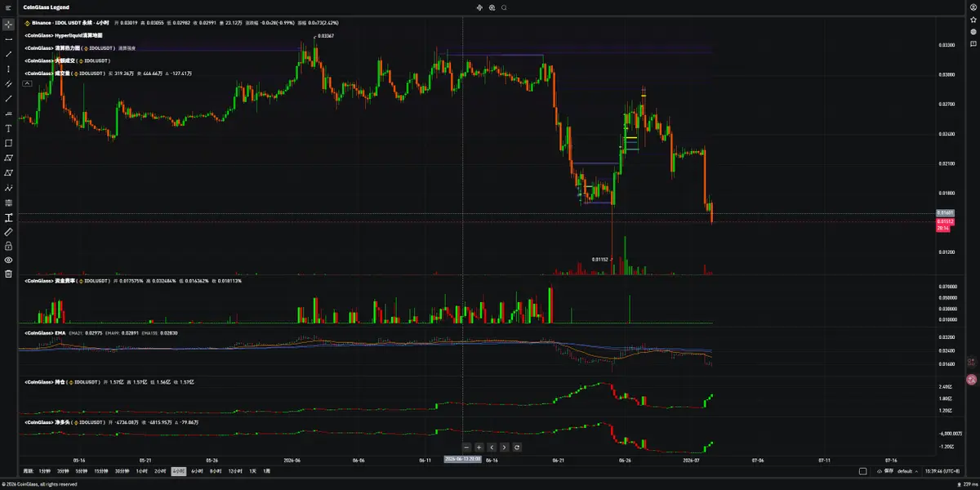Viewport: 980px width, 490px height.
Task: Toggle the lock drawings icon
Action: click(8, 246)
